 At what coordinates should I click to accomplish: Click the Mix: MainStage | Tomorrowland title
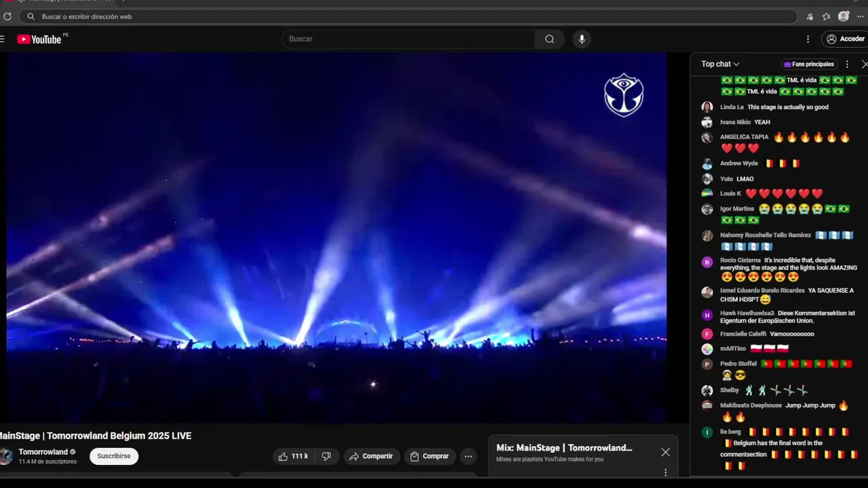point(564,448)
